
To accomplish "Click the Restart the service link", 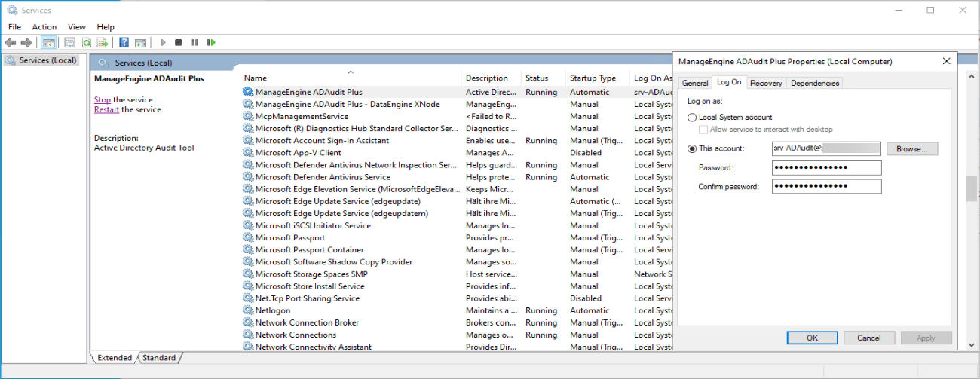I will click(106, 110).
